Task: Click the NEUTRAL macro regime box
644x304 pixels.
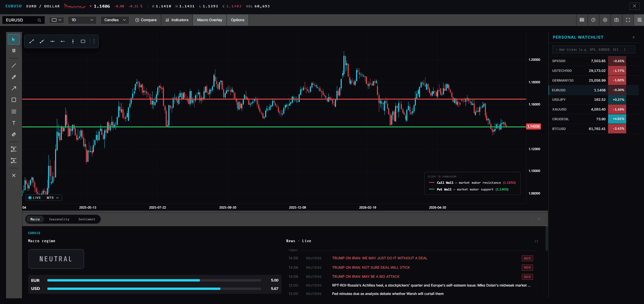Action: click(56, 259)
